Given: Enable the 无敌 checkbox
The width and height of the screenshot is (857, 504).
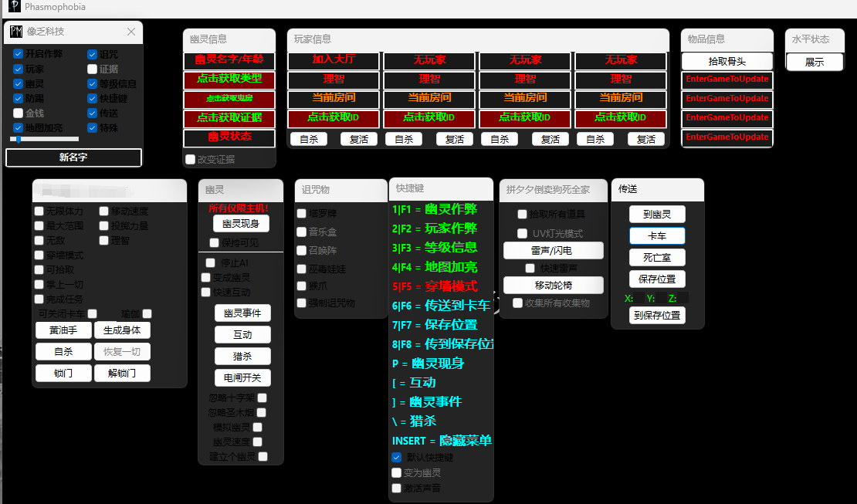Looking at the screenshot, I should point(39,241).
